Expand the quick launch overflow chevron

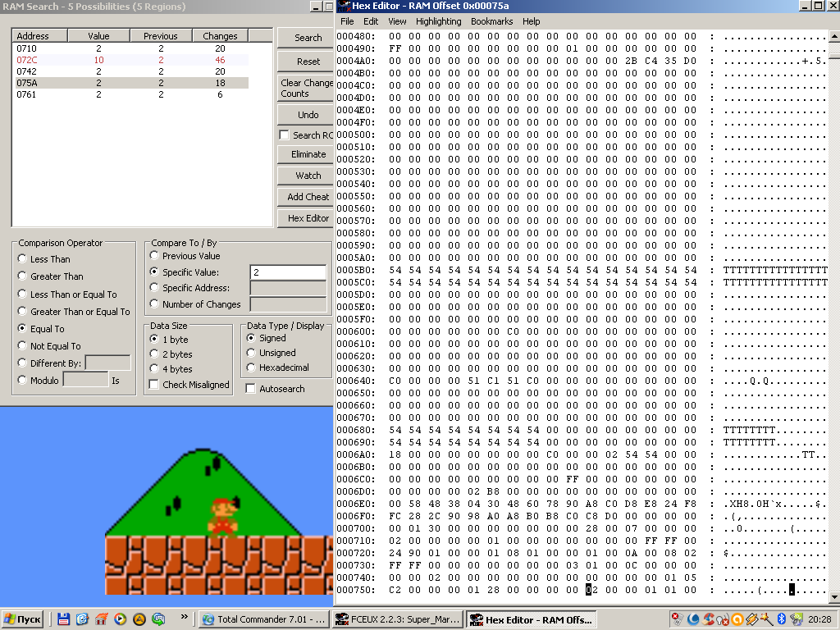(184, 617)
